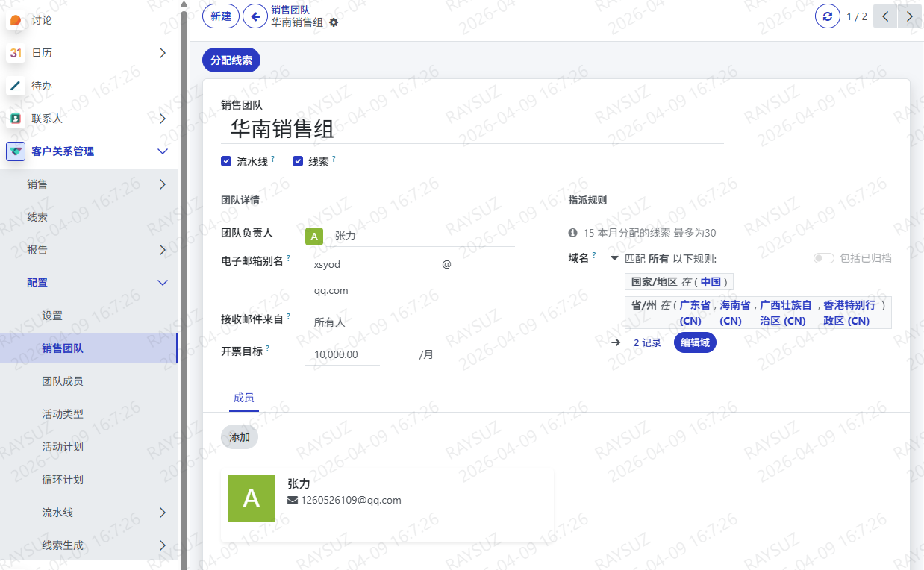Open 活动类型 menu item
The height and width of the screenshot is (570, 924).
(x=88, y=414)
